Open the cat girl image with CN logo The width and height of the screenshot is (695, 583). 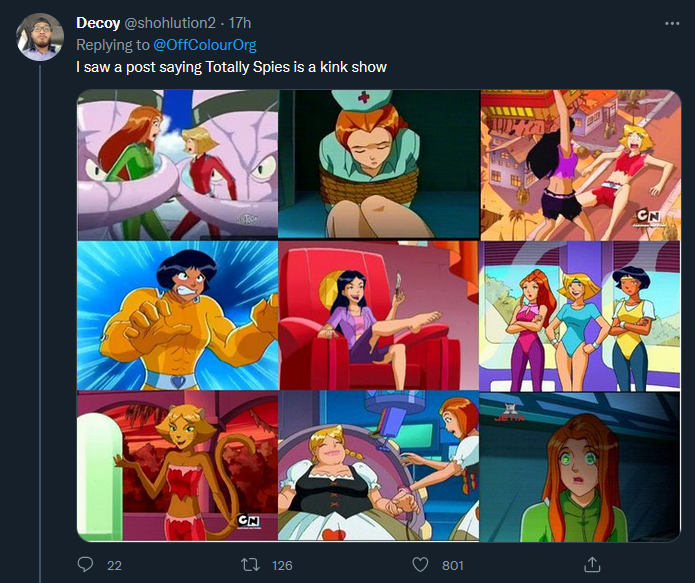pyautogui.click(x=178, y=466)
